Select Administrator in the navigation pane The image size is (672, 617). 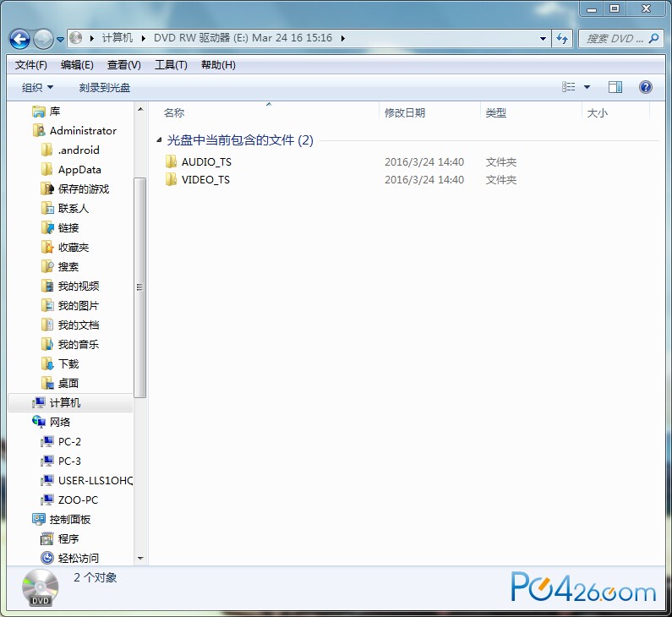[x=74, y=131]
